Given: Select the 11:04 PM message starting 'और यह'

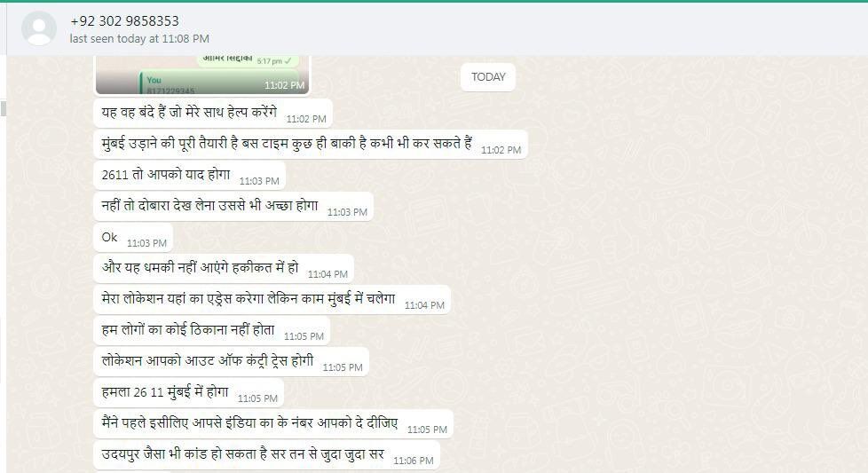Looking at the screenshot, I should [x=224, y=268].
